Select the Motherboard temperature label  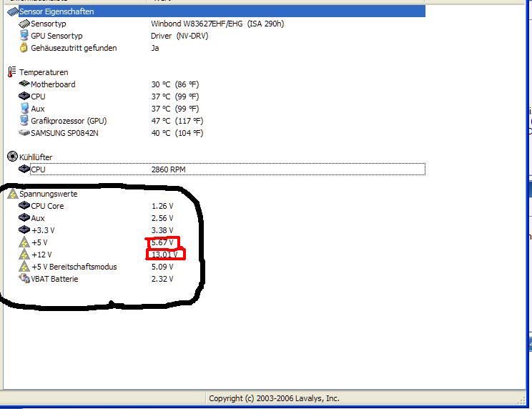(53, 84)
